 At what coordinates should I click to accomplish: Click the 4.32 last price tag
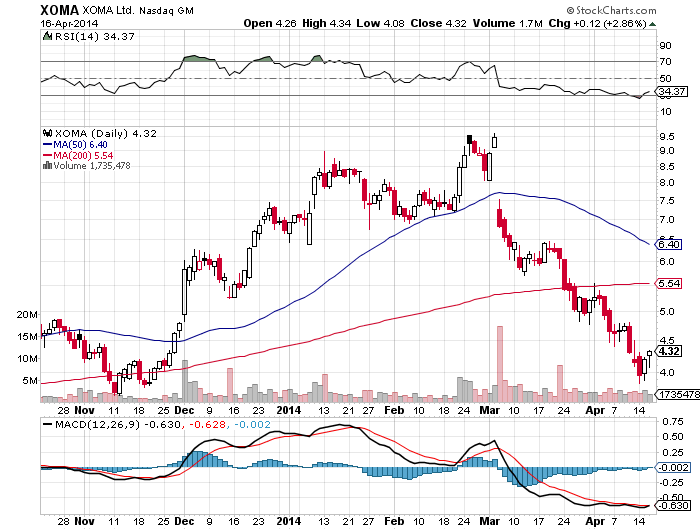668,351
